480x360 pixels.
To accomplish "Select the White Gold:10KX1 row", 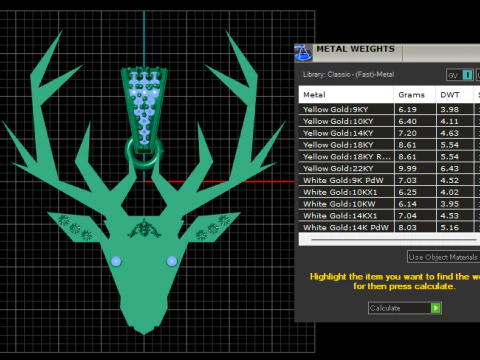I will [x=389, y=192].
